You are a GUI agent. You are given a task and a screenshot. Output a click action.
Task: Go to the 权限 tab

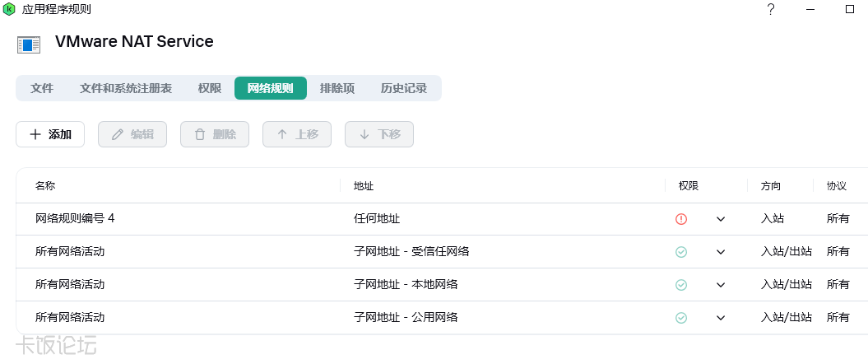coord(210,88)
